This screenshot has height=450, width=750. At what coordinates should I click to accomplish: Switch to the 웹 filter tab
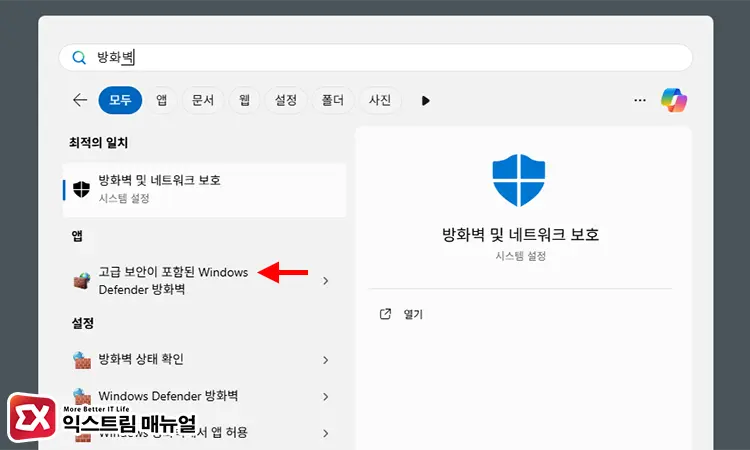pyautogui.click(x=244, y=100)
